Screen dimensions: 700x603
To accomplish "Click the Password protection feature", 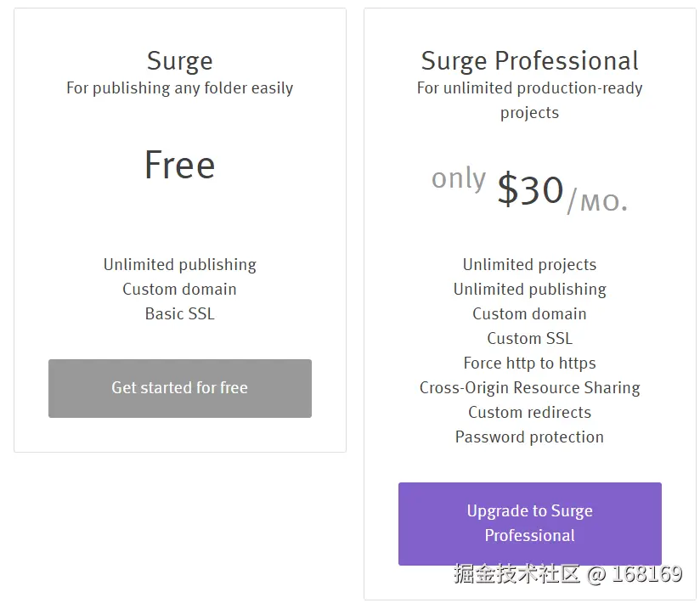I will [529, 437].
